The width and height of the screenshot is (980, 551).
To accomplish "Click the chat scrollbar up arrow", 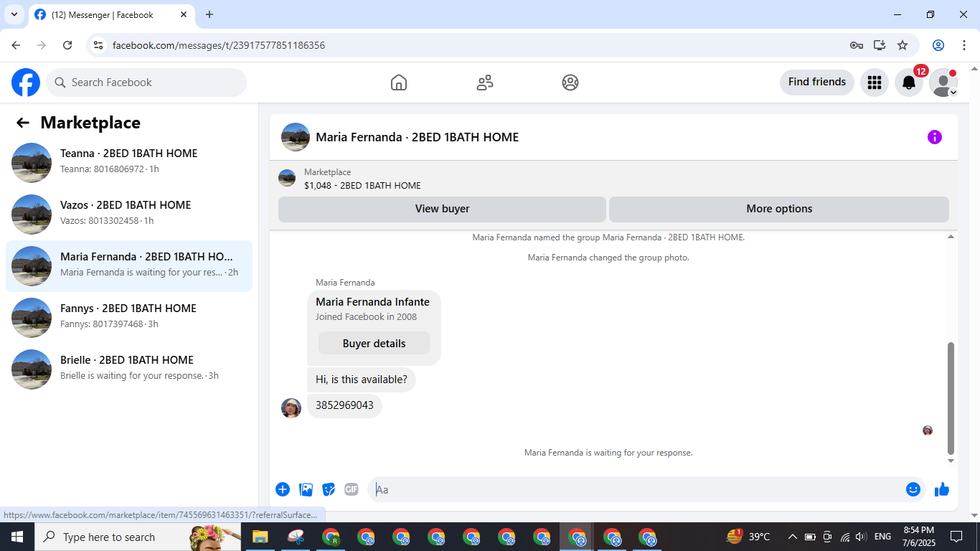I will click(951, 237).
